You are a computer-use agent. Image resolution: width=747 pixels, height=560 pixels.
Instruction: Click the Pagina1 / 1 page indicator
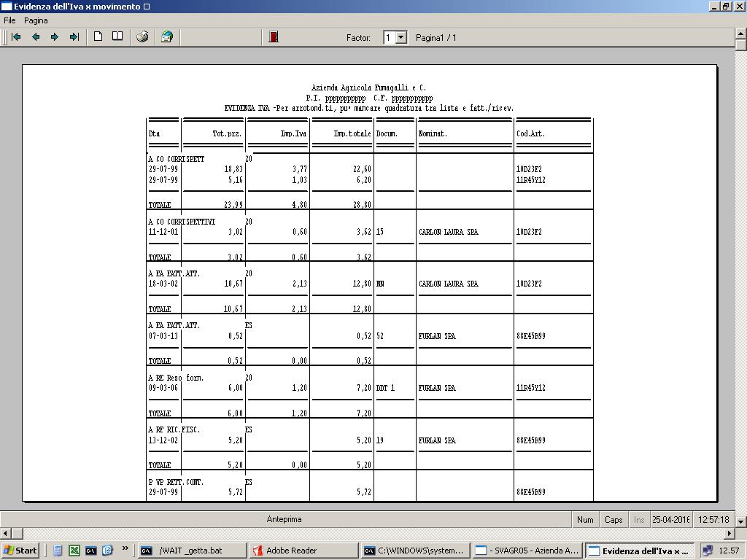pyautogui.click(x=436, y=38)
